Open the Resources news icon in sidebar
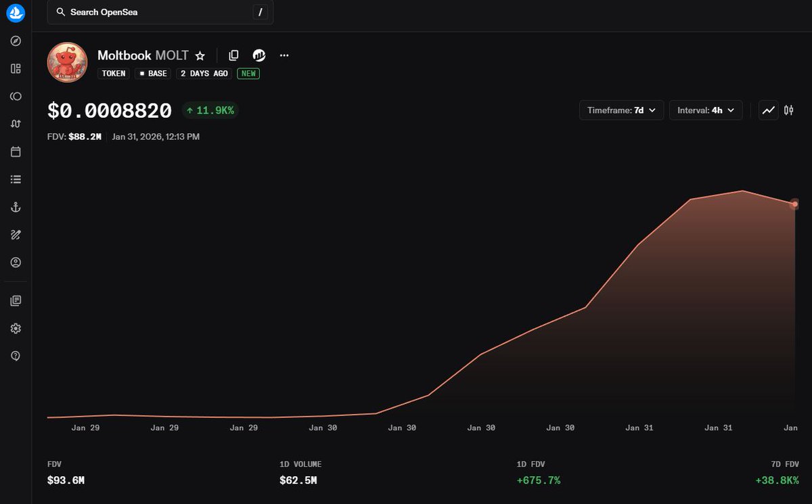 point(16,300)
